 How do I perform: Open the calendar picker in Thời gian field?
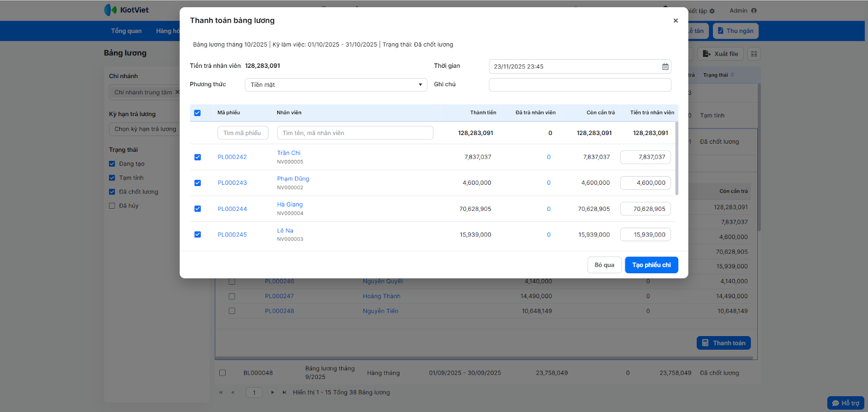pos(665,67)
